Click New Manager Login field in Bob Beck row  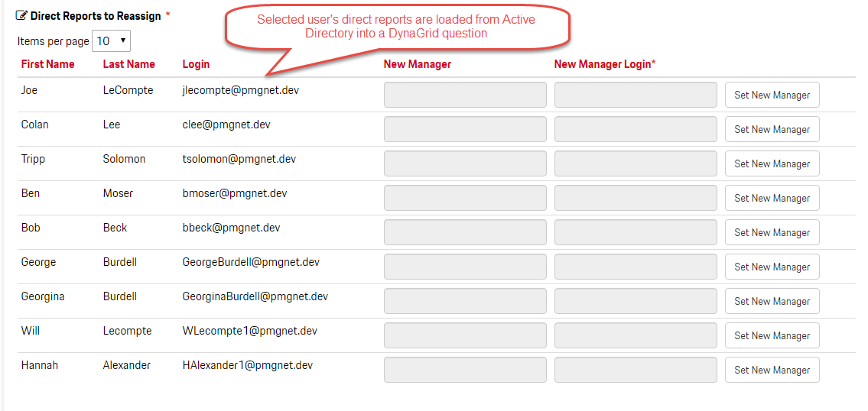click(x=636, y=231)
